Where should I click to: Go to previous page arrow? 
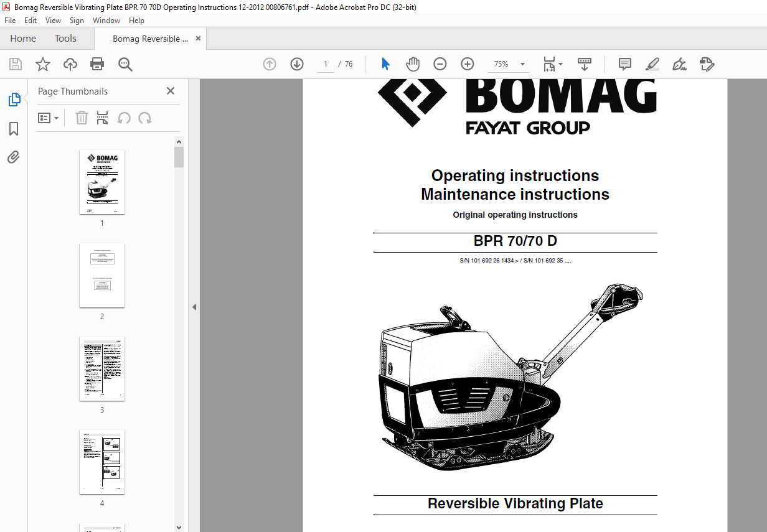[270, 64]
